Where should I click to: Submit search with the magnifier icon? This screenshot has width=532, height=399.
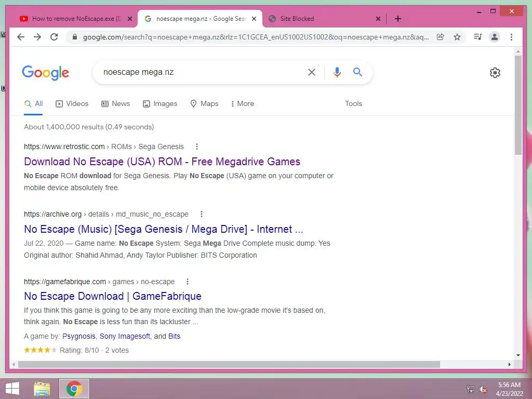point(357,72)
